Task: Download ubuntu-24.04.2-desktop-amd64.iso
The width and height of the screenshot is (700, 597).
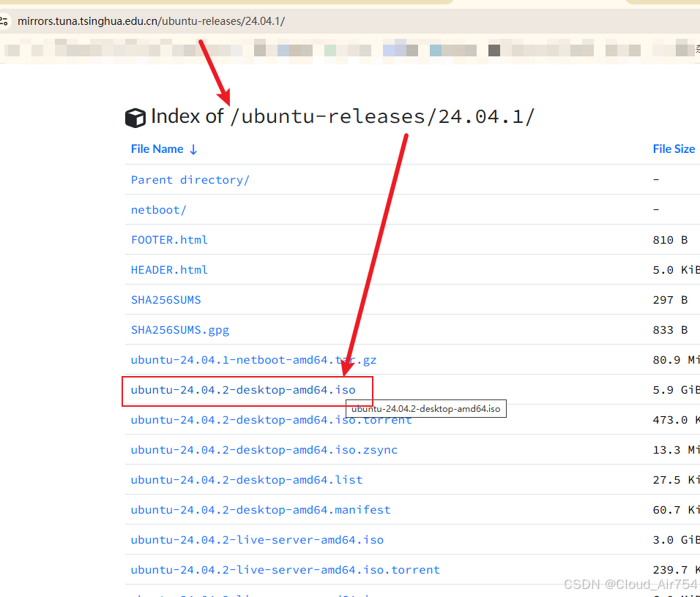Action: tap(243, 389)
